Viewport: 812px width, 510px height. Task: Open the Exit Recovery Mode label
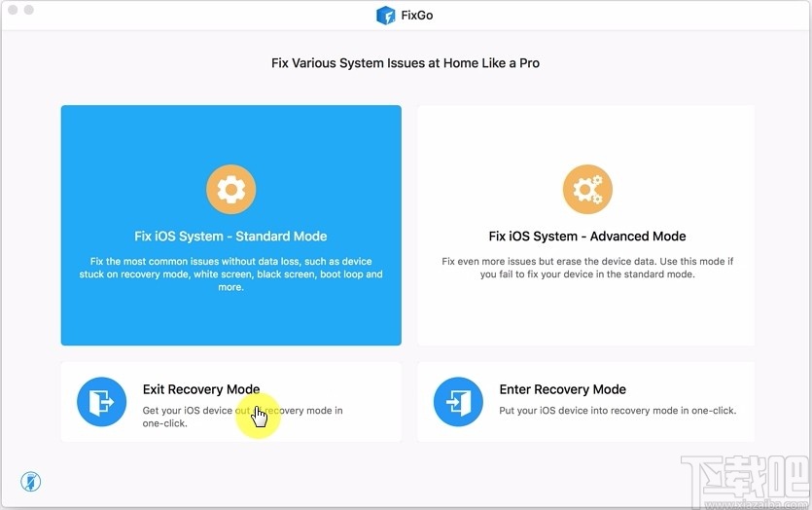pyautogui.click(x=201, y=389)
